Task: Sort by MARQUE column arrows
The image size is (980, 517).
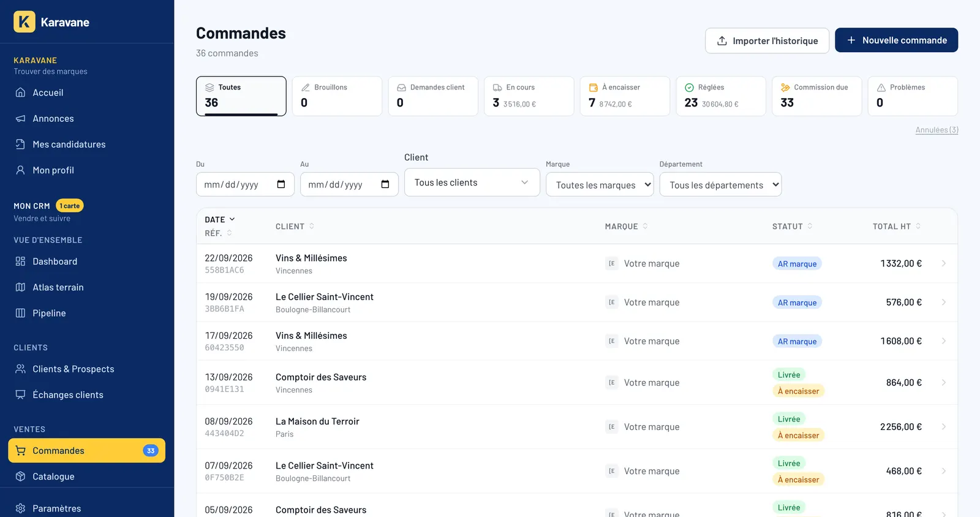Action: click(645, 226)
